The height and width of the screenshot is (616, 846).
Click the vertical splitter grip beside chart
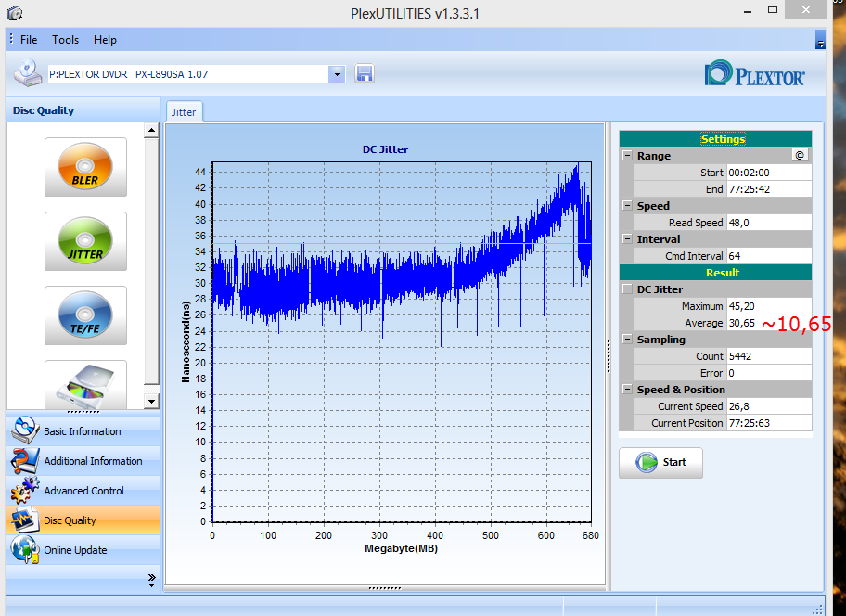tap(609, 356)
